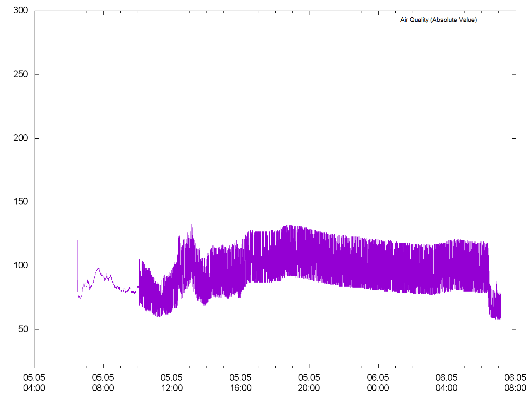Click the x-axis label 06.05 08:00
Viewport: 532px width, 399px height.
coord(515,383)
